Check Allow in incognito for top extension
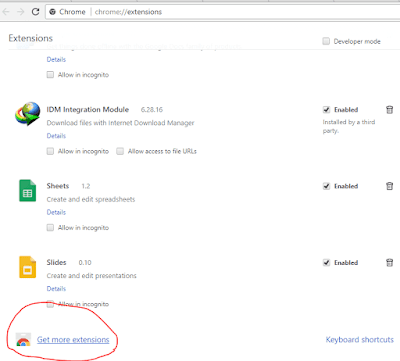This screenshot has width=400, height=361. [50, 75]
